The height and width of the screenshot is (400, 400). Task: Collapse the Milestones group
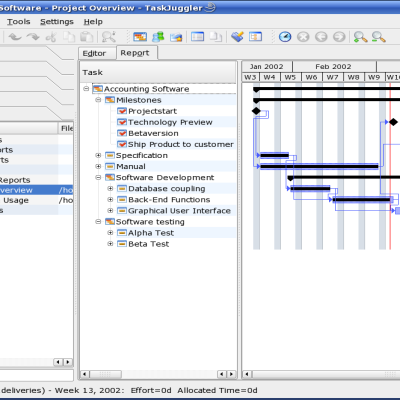pos(98,100)
